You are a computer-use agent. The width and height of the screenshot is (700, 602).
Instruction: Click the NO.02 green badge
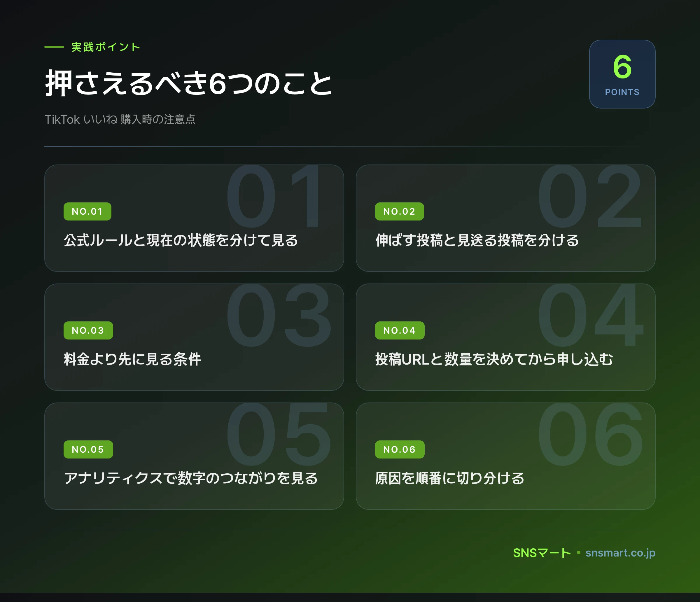click(x=399, y=211)
